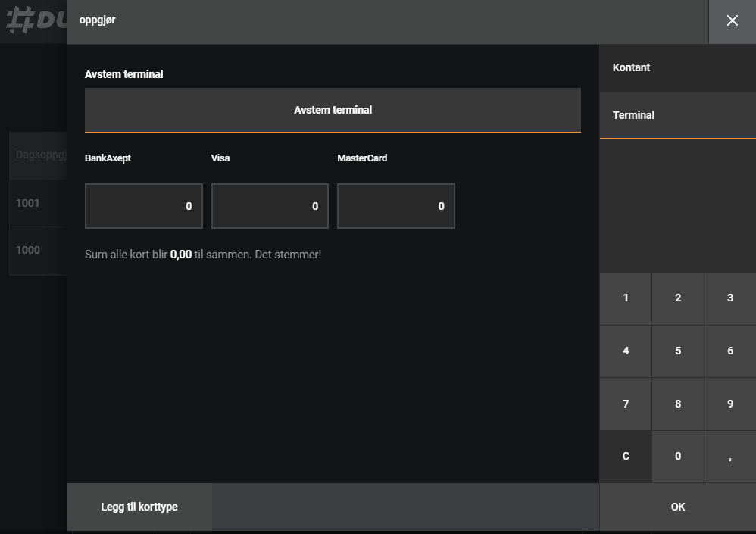Tap keypad digit 1
Screen dimensions: 756x534
626,298
